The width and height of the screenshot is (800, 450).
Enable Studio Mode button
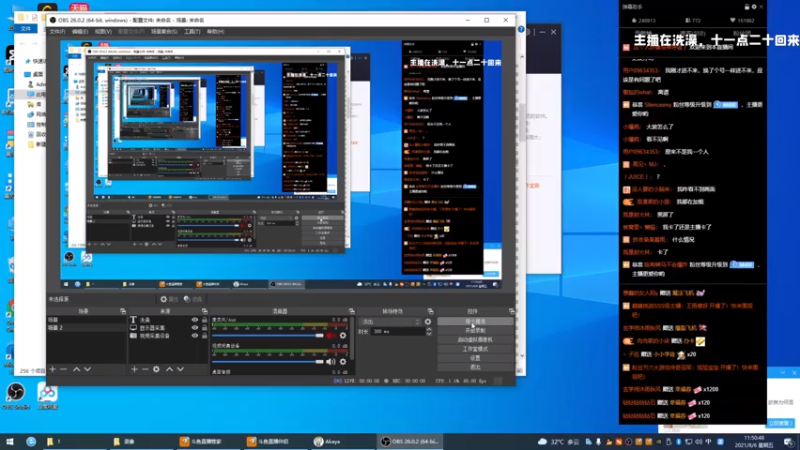(475, 349)
